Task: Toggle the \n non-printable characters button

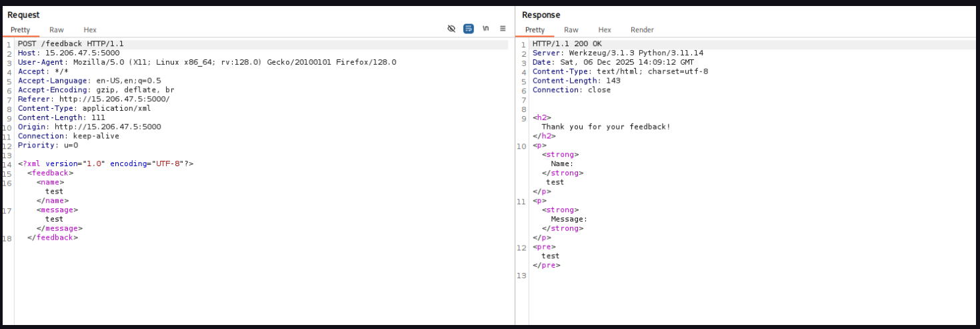Action: 486,29
